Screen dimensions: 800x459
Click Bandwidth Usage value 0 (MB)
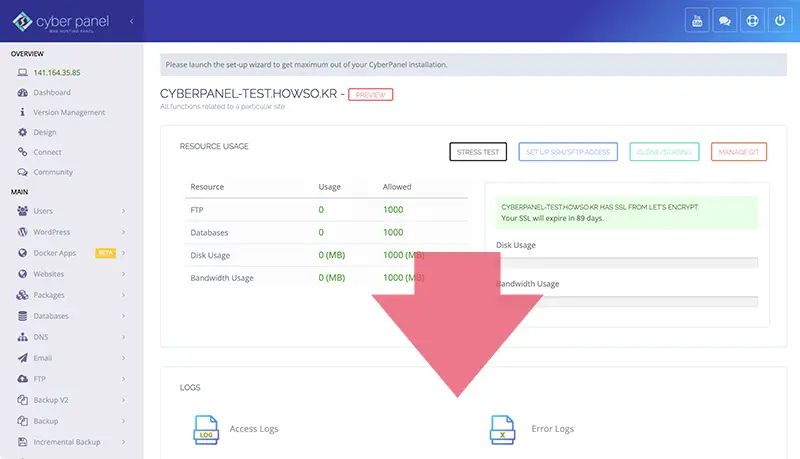(x=332, y=277)
